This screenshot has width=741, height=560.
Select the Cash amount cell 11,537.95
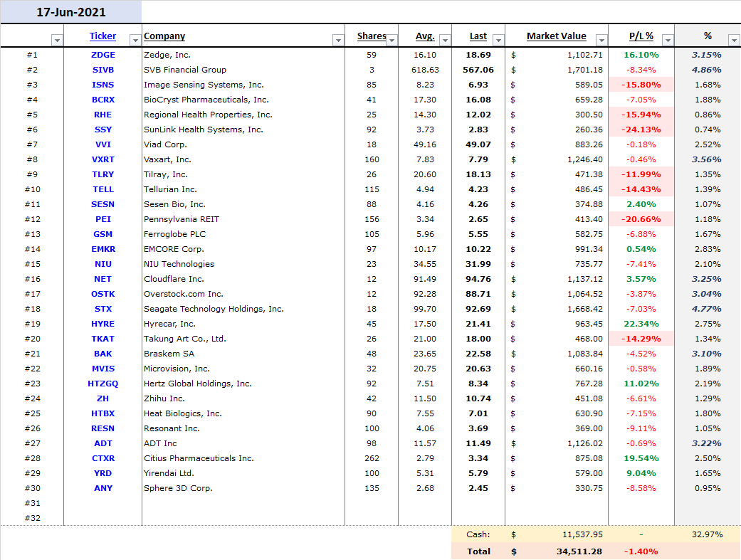557,534
